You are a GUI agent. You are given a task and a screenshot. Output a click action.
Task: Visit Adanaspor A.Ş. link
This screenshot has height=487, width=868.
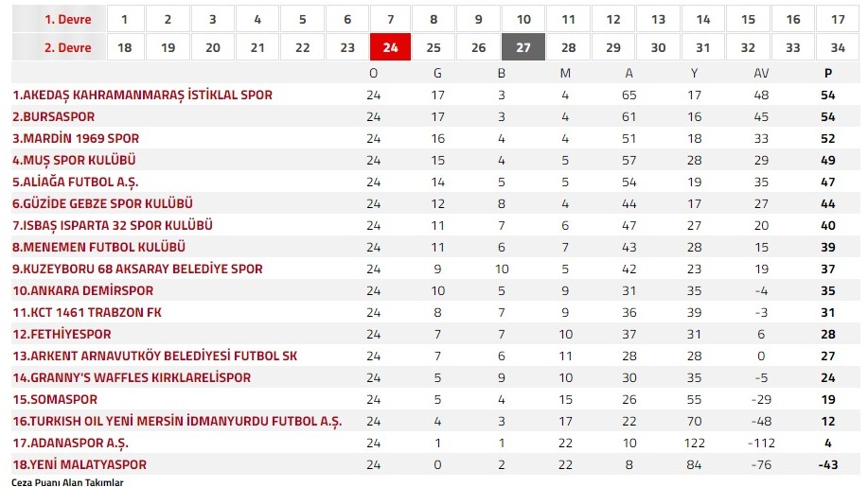(x=70, y=443)
